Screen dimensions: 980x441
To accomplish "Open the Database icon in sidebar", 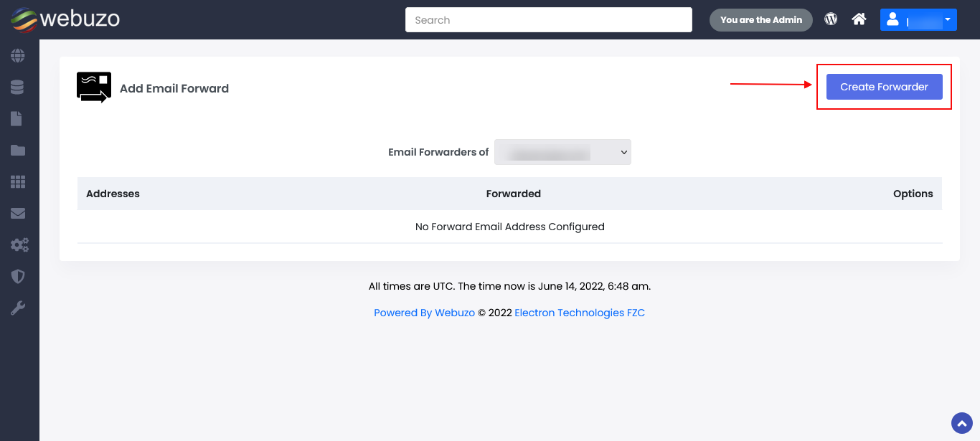I will [x=18, y=87].
